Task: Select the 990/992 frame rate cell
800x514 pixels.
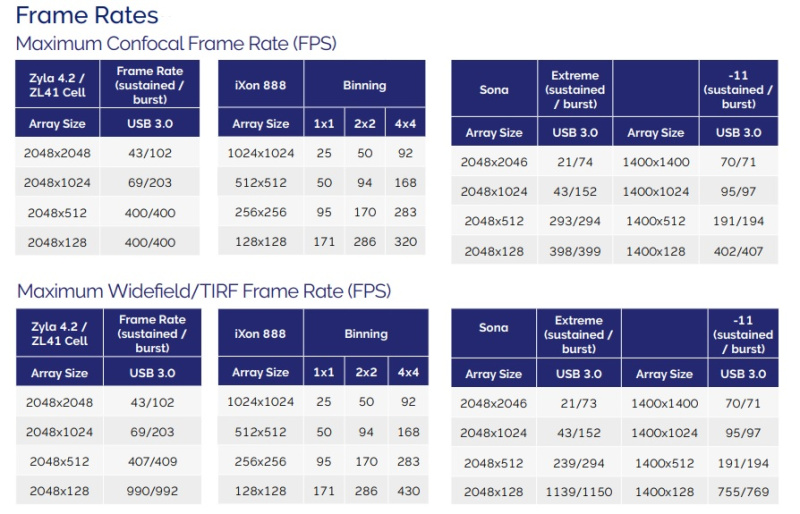Action: [x=155, y=491]
